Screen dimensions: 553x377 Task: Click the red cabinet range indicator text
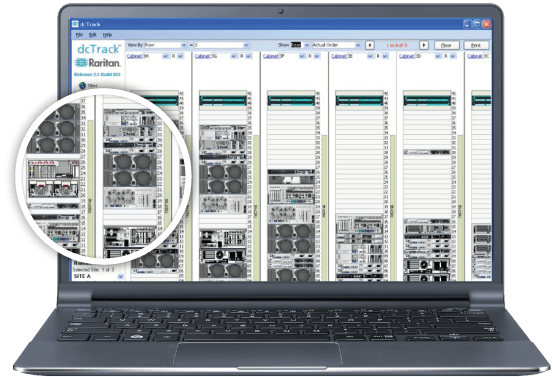point(396,45)
